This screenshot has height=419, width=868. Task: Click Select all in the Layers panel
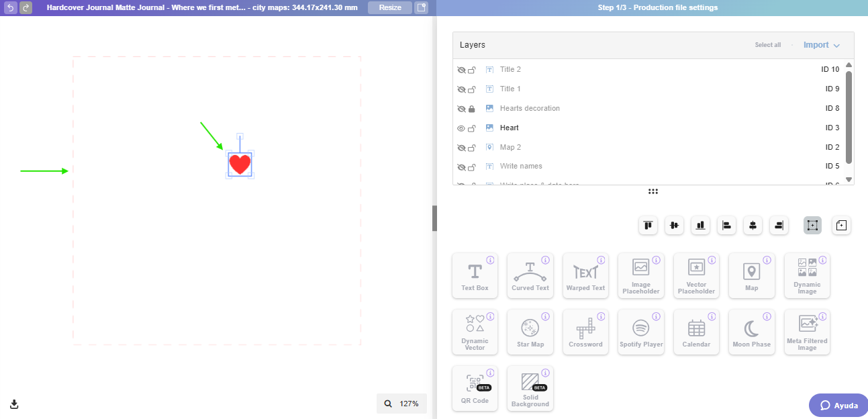(x=767, y=44)
